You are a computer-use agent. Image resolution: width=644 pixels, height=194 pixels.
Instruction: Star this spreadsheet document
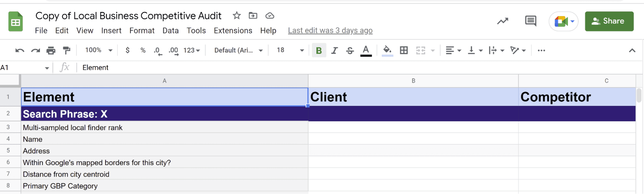click(x=237, y=15)
